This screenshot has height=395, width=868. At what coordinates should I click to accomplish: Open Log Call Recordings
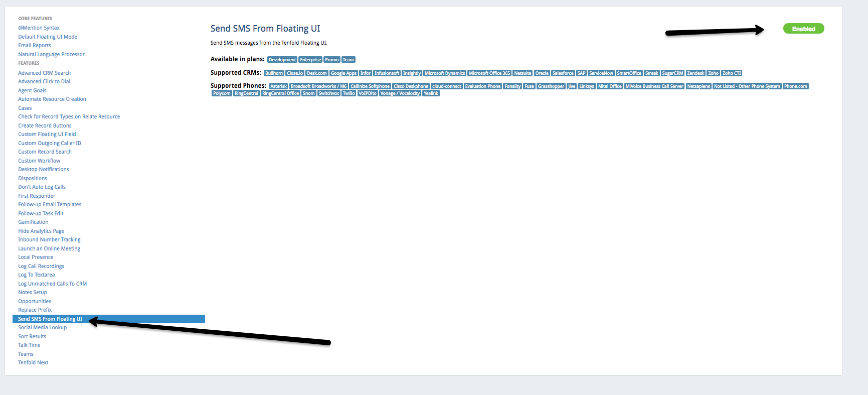(41, 266)
